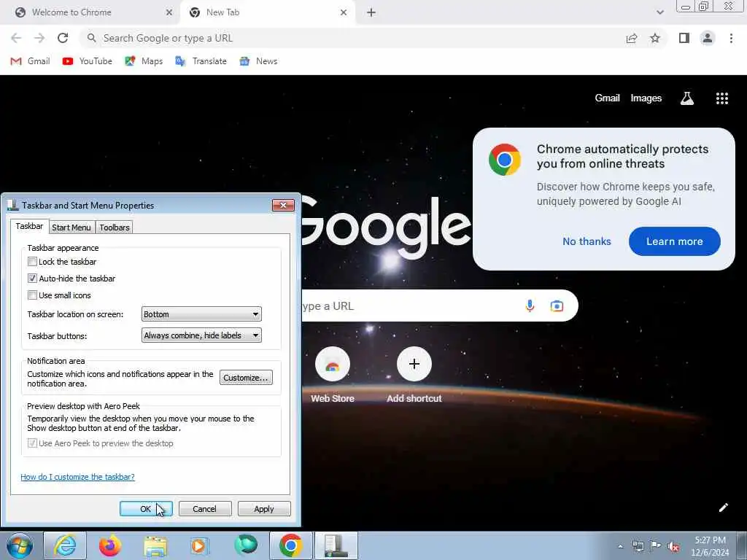Check Lock the taskbar
Screen dimensions: 747x560
tap(32, 262)
